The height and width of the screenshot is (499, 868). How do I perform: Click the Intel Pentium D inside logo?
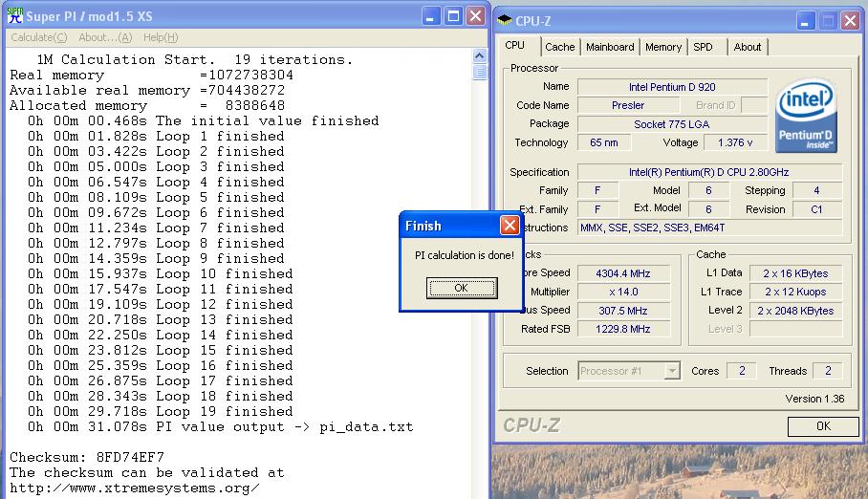click(806, 116)
